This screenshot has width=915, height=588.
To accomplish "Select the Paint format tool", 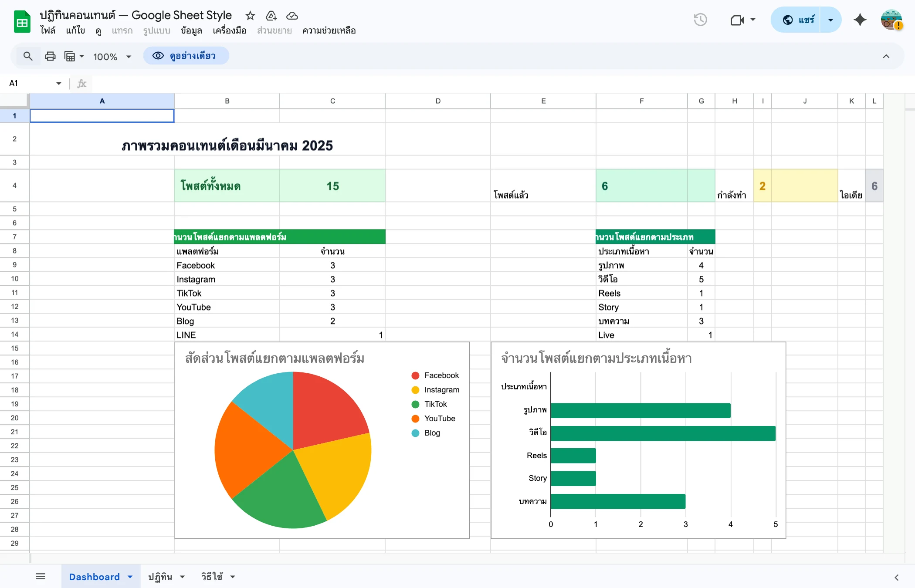I will point(71,56).
